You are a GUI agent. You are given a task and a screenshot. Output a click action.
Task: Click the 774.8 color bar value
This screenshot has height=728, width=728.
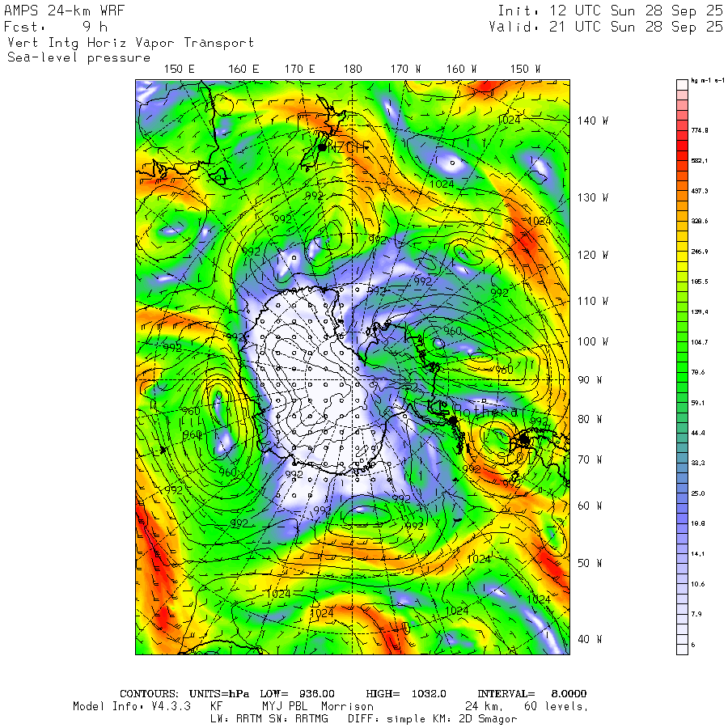click(700, 130)
